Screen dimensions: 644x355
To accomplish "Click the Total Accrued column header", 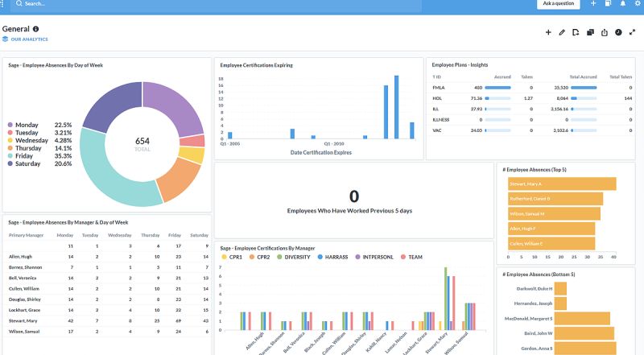I will click(583, 76).
